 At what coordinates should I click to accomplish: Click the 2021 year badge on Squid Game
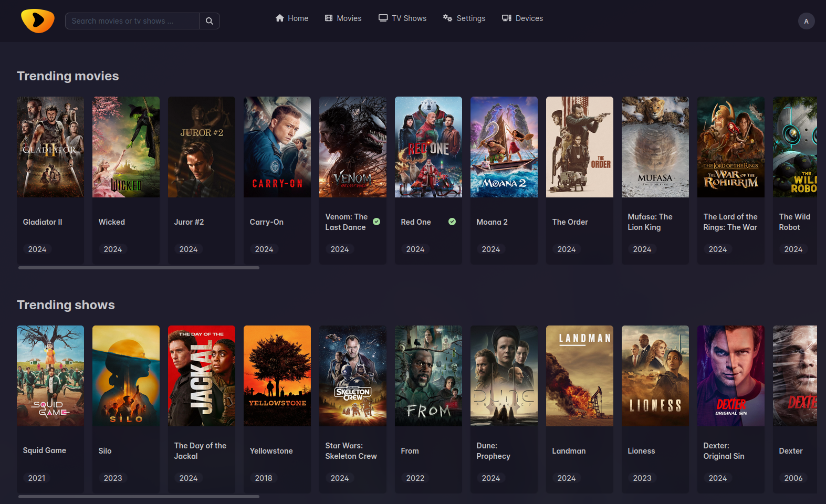click(x=37, y=478)
